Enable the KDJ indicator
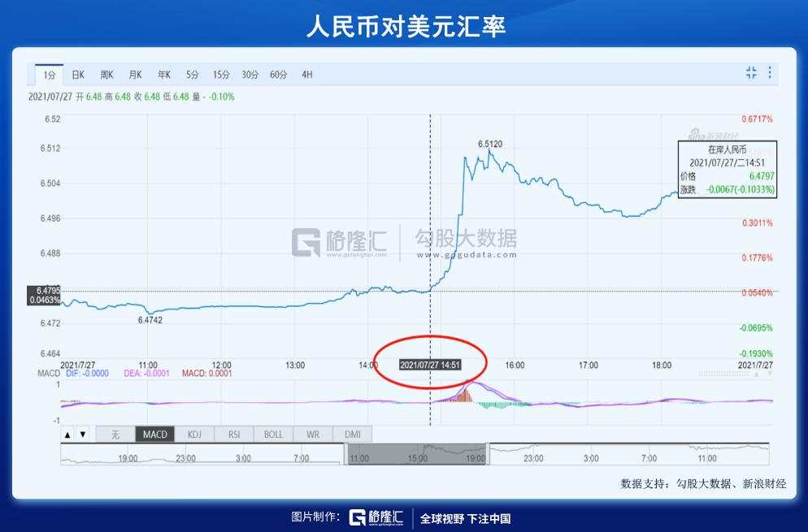 point(194,435)
